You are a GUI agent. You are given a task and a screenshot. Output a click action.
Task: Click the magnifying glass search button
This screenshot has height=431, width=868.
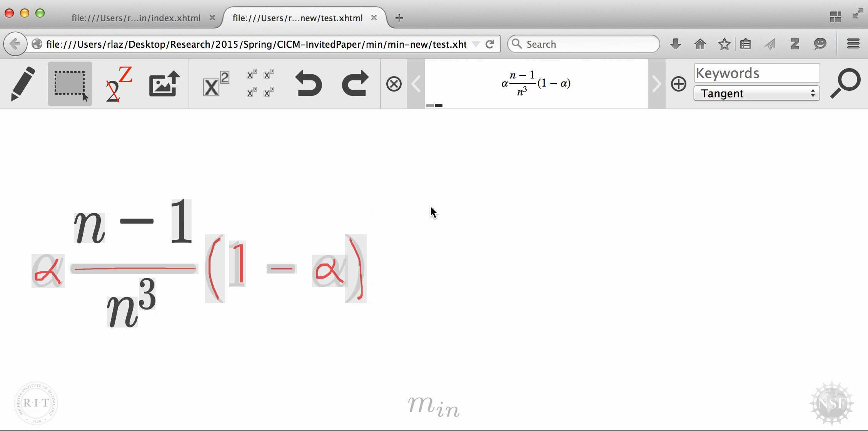[845, 84]
